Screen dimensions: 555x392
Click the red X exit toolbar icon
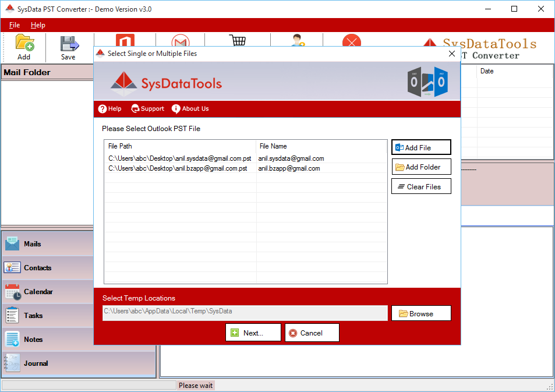pyautogui.click(x=352, y=40)
